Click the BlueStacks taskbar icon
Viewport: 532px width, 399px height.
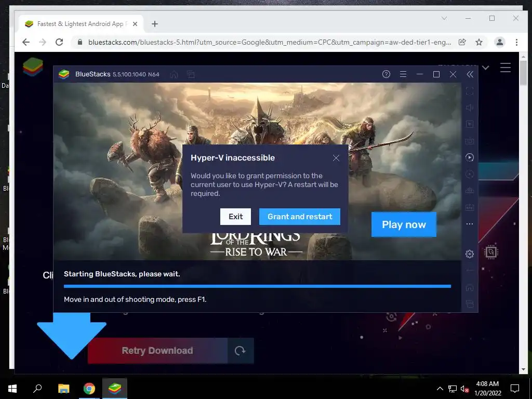click(x=115, y=389)
